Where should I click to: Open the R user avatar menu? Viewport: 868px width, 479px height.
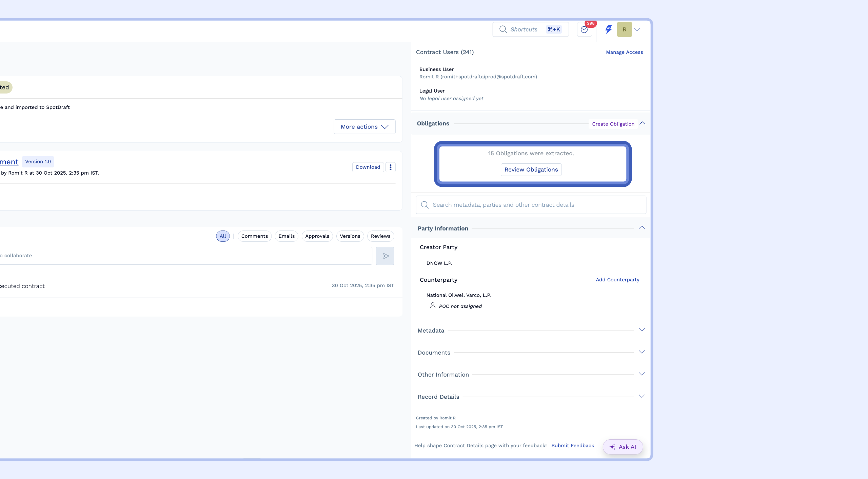click(x=624, y=29)
